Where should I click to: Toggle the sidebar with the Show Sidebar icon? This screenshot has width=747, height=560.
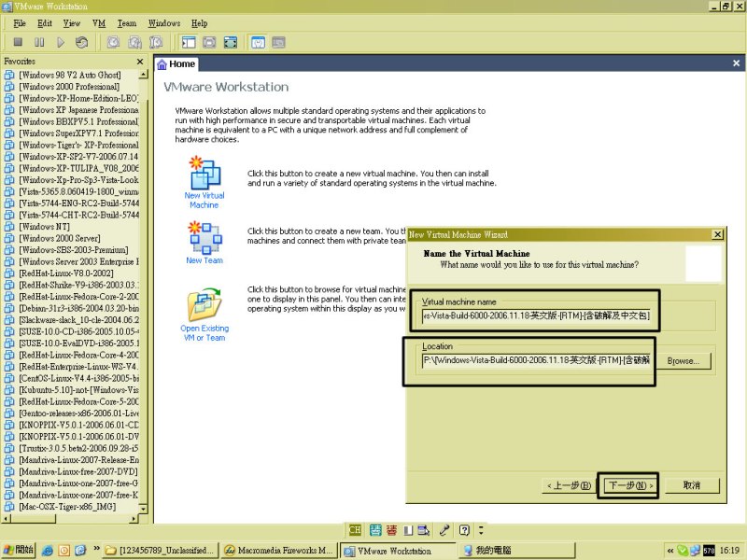tap(189, 42)
